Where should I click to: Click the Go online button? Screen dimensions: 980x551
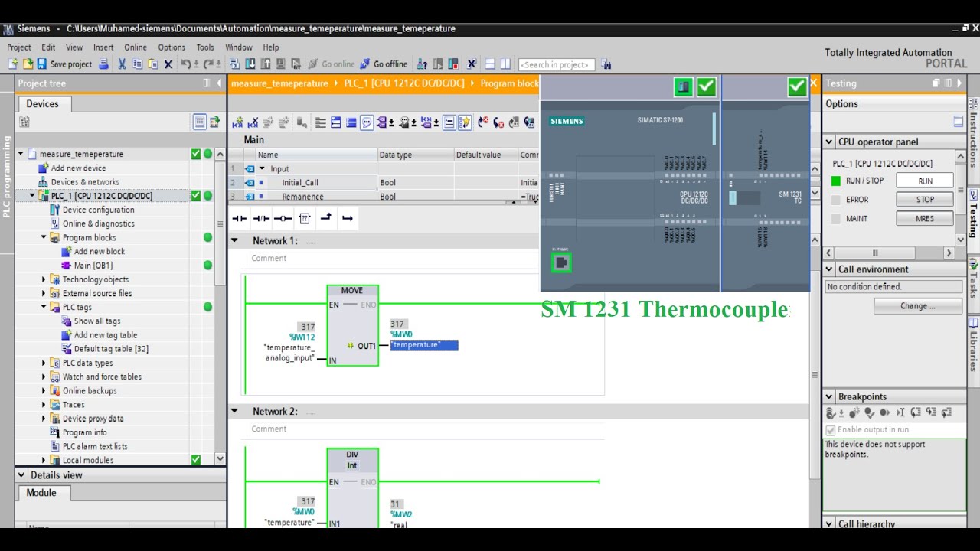tap(332, 64)
